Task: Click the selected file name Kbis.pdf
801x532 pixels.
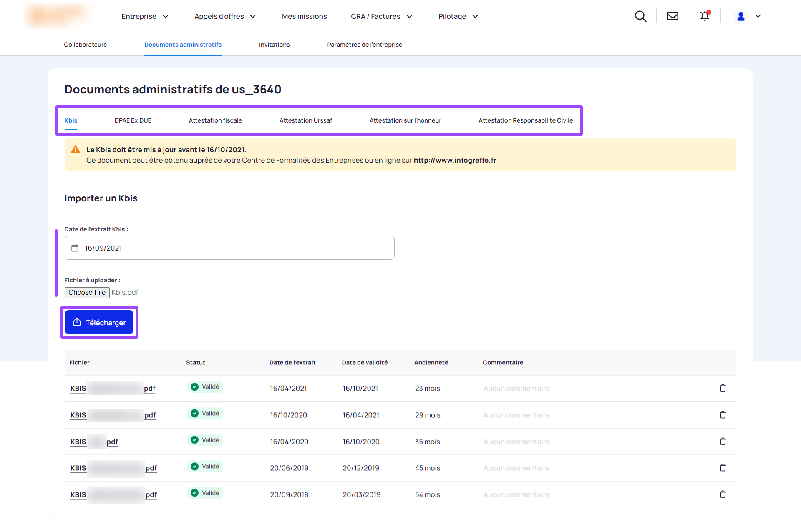Action: tap(125, 292)
